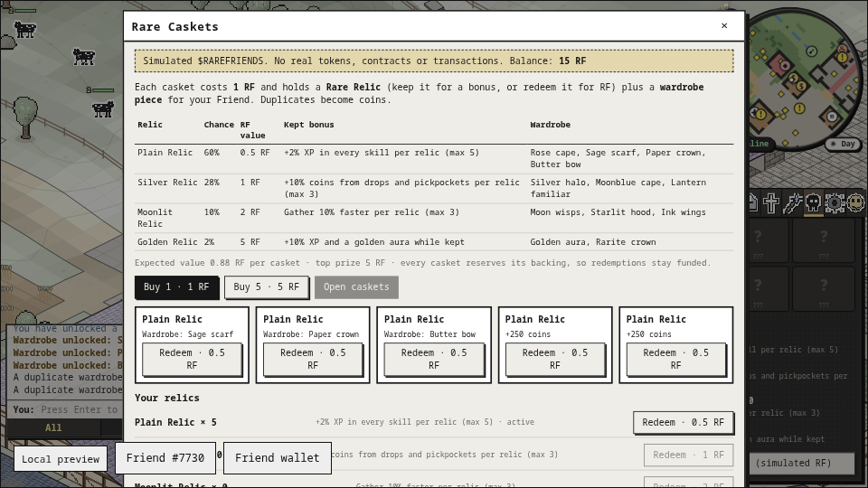Click the Wardrobe column header
This screenshot has width=868, height=488.
pyautogui.click(x=551, y=125)
